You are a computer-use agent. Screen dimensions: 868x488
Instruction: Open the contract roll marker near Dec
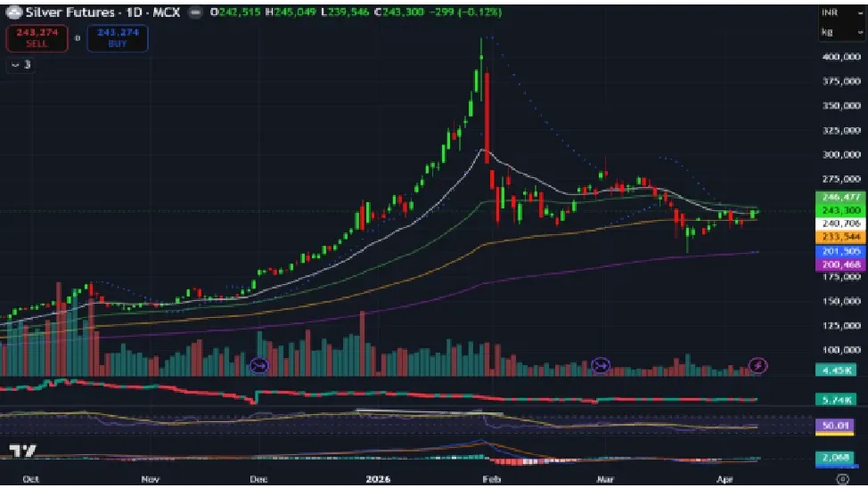click(259, 366)
